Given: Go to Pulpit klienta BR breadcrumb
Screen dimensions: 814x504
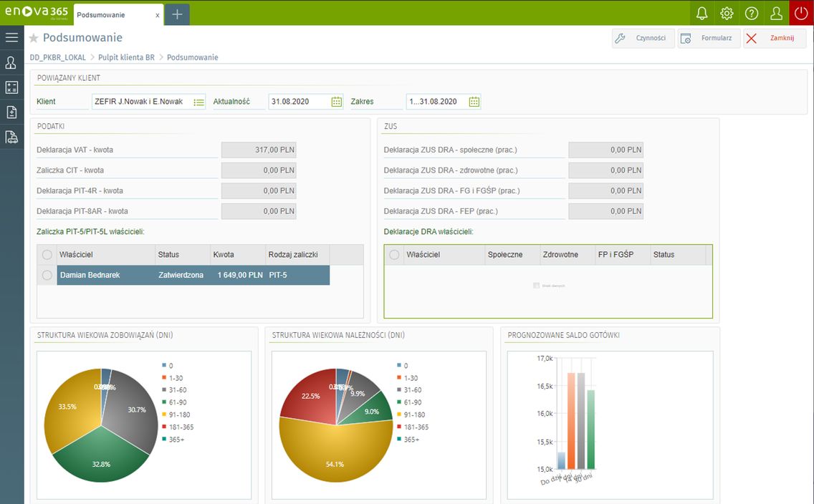Looking at the screenshot, I should pos(126,57).
